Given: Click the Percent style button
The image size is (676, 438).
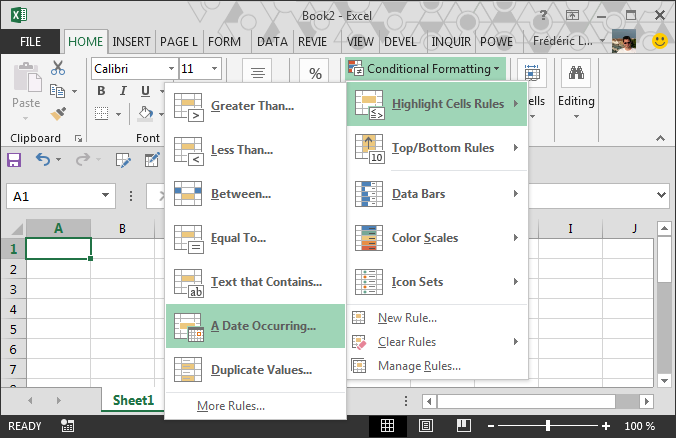Looking at the screenshot, I should click(x=316, y=73).
